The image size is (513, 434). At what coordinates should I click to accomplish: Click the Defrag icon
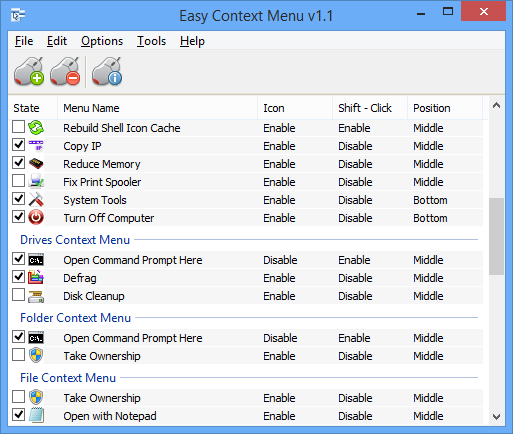pyautogui.click(x=36, y=278)
